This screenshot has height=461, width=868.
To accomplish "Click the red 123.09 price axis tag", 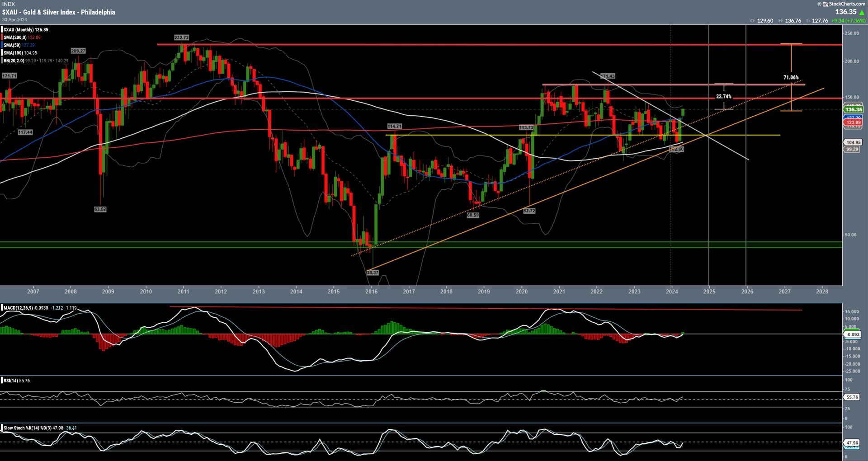I will 854,122.
